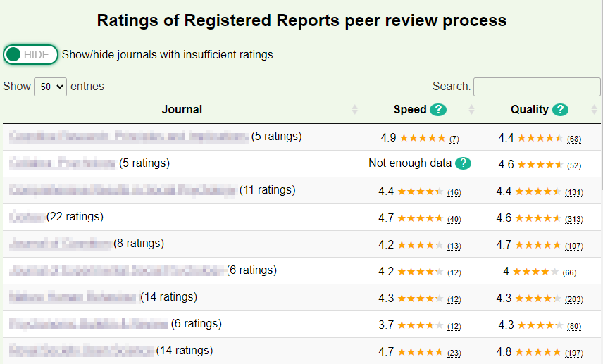Click quality count (68)
The image size is (603, 364).
(574, 139)
